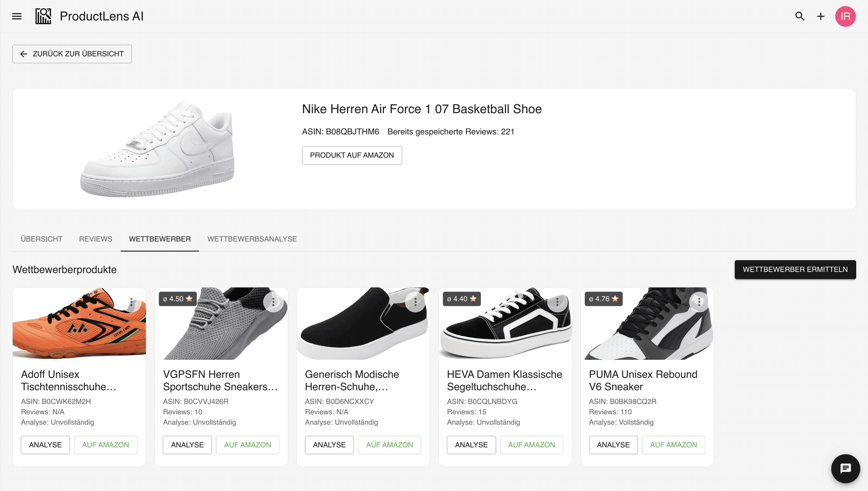
Task: Open Adoff Unisex product Auf Amazon
Action: click(106, 445)
